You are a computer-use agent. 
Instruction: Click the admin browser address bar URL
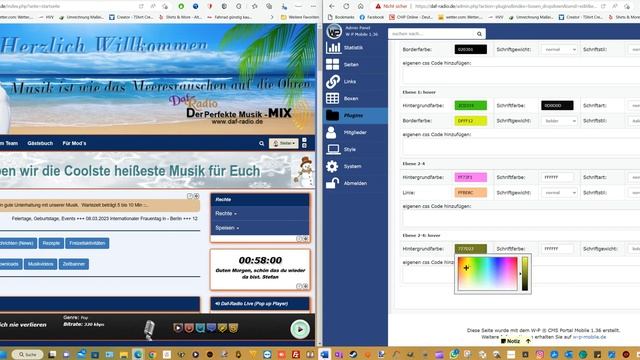pos(505,6)
